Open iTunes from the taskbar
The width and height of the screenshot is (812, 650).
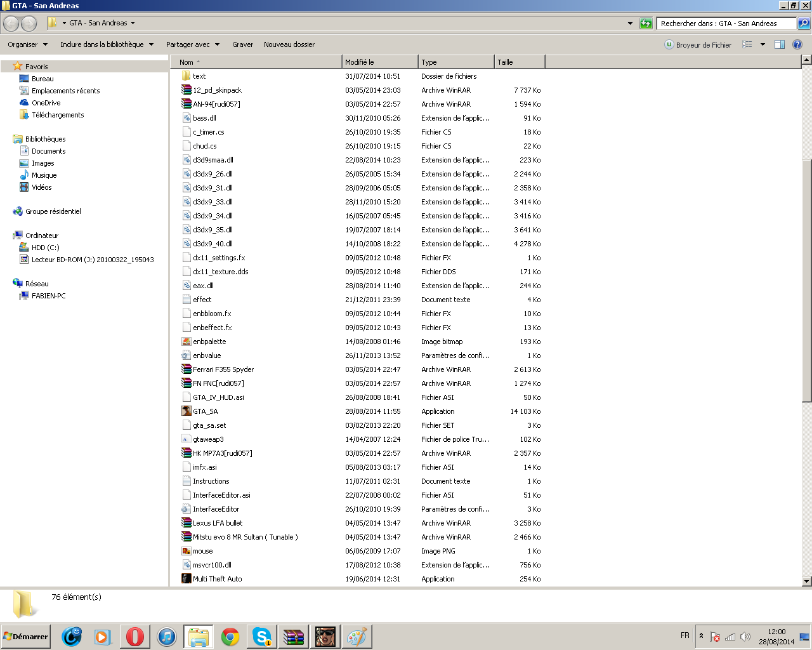pyautogui.click(x=167, y=637)
